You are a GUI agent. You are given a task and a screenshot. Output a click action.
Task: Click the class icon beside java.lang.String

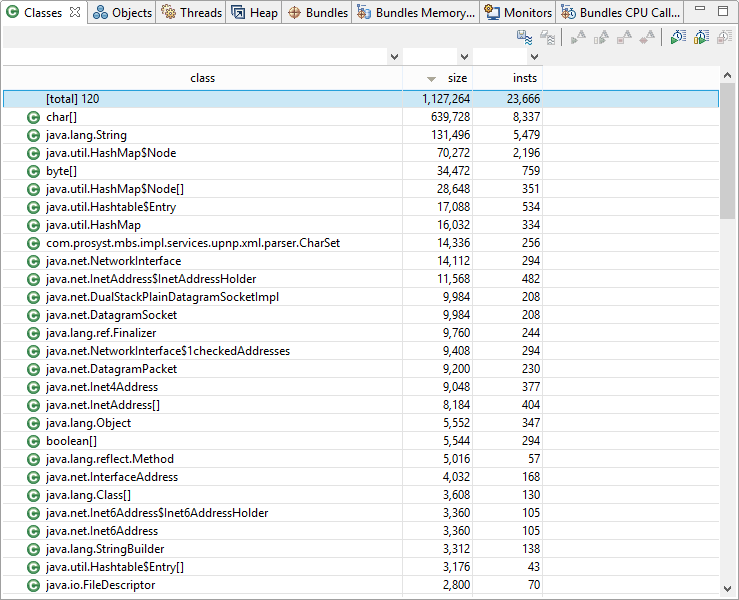point(33,135)
